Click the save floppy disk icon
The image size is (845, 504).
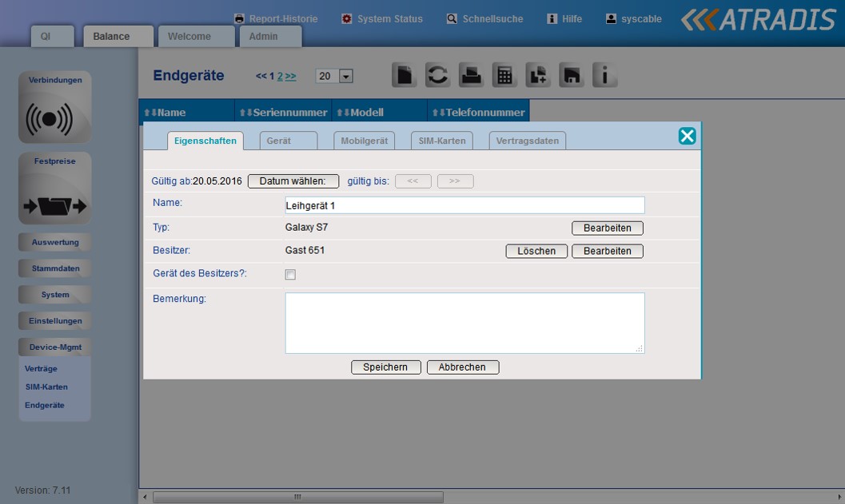tap(571, 75)
